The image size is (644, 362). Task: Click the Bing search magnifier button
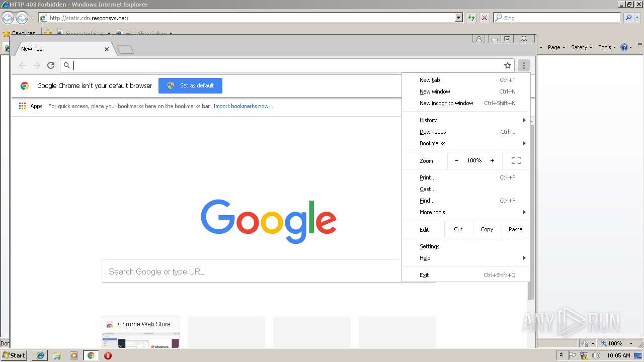pyautogui.click(x=628, y=18)
